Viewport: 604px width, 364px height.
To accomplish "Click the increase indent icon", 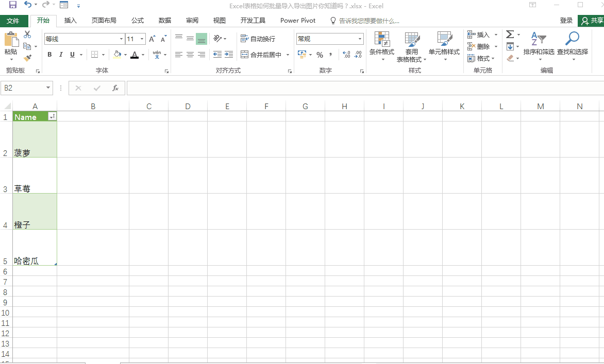I will tap(229, 55).
